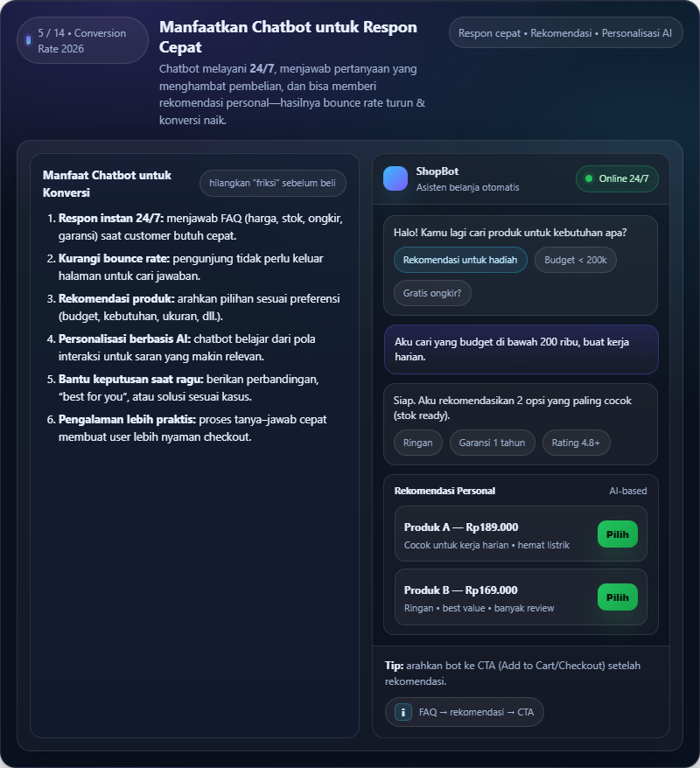Tap the "Gratis ongkir?" quick reply
The width and height of the screenshot is (700, 768).
click(432, 293)
